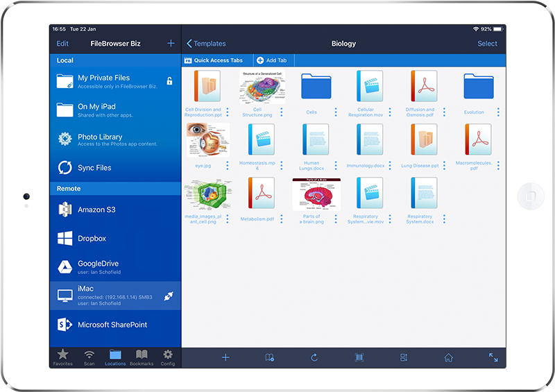Screen dimensions: 555x392
Task: Tap the unlocked padlock on My Private Files
Action: click(169, 80)
